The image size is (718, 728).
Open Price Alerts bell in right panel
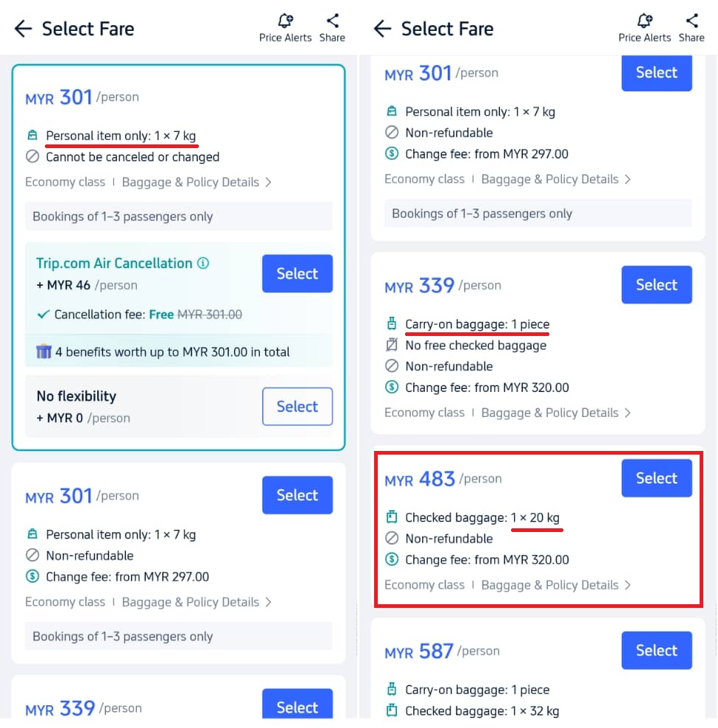point(644,21)
